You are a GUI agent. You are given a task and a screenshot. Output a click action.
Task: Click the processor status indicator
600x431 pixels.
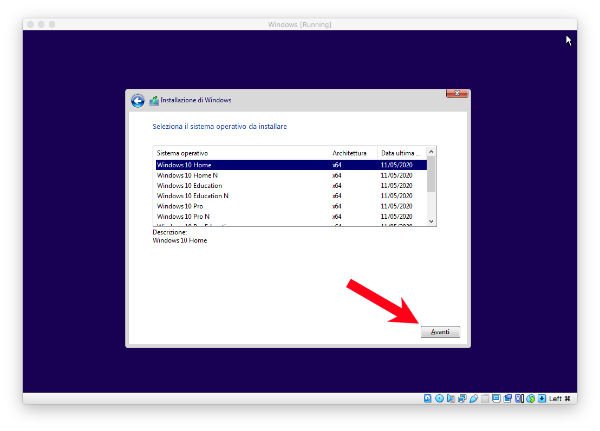pos(519,398)
